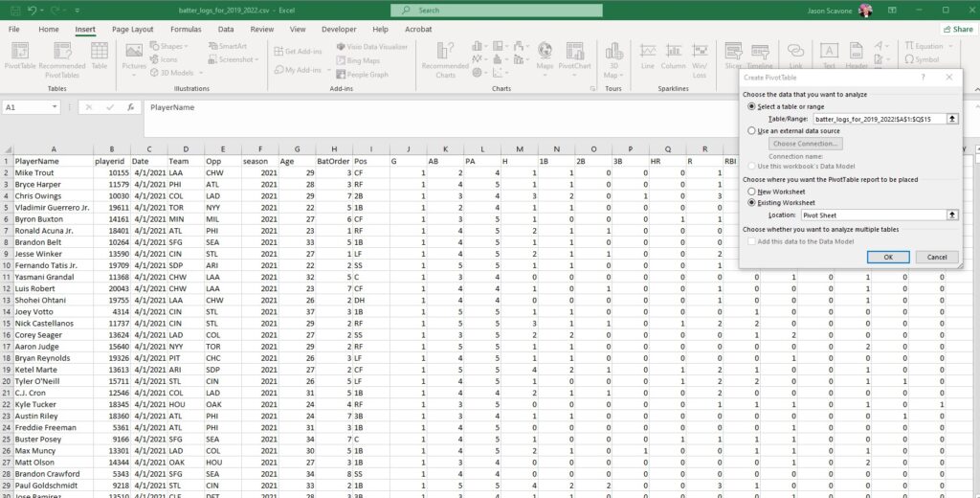
Task: Collapse dialog via Table/Range selector arrow
Action: [x=952, y=118]
